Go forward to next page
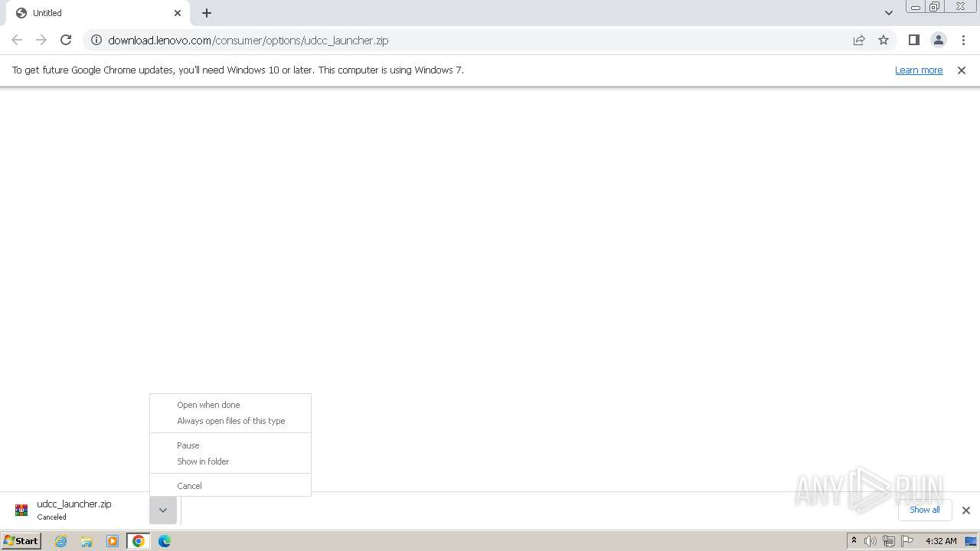 point(41,40)
